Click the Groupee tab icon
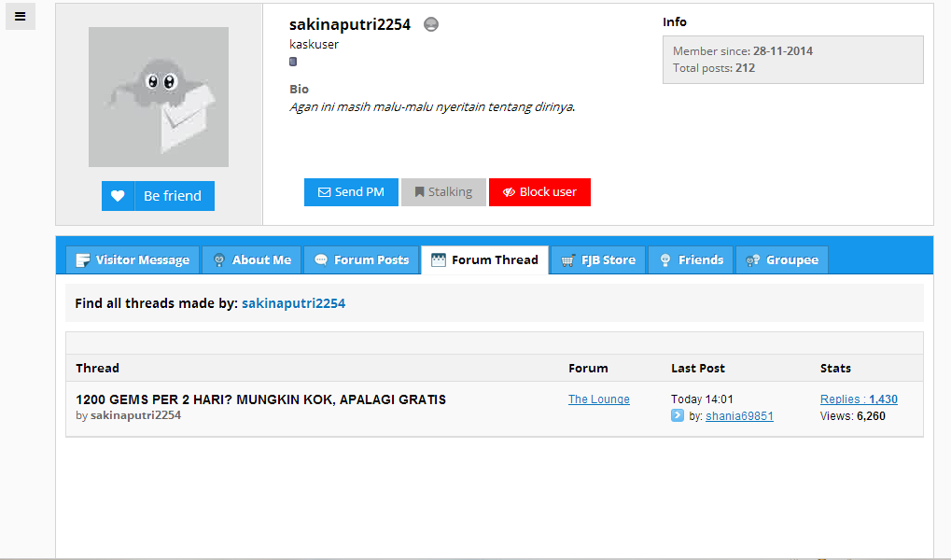The image size is (951, 560). [x=752, y=260]
